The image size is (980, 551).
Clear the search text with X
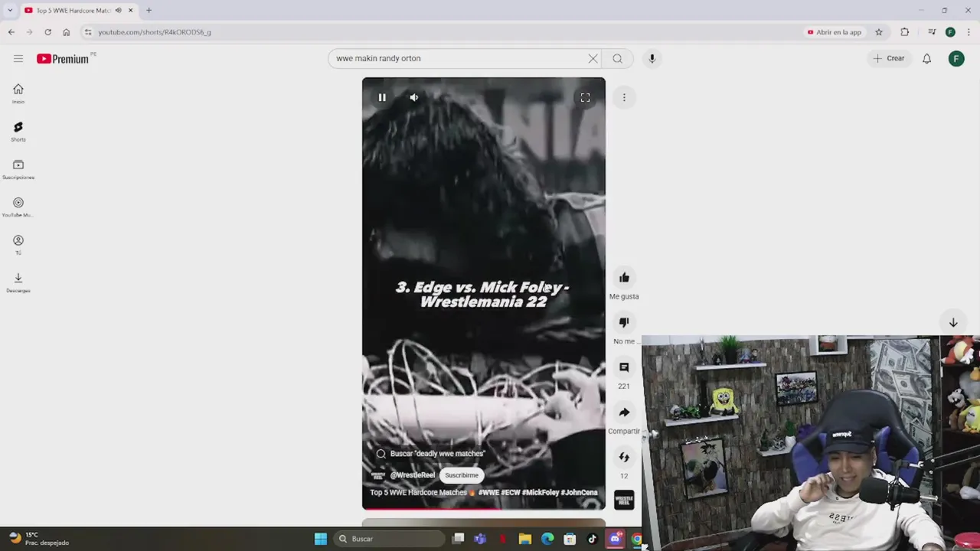(x=593, y=58)
